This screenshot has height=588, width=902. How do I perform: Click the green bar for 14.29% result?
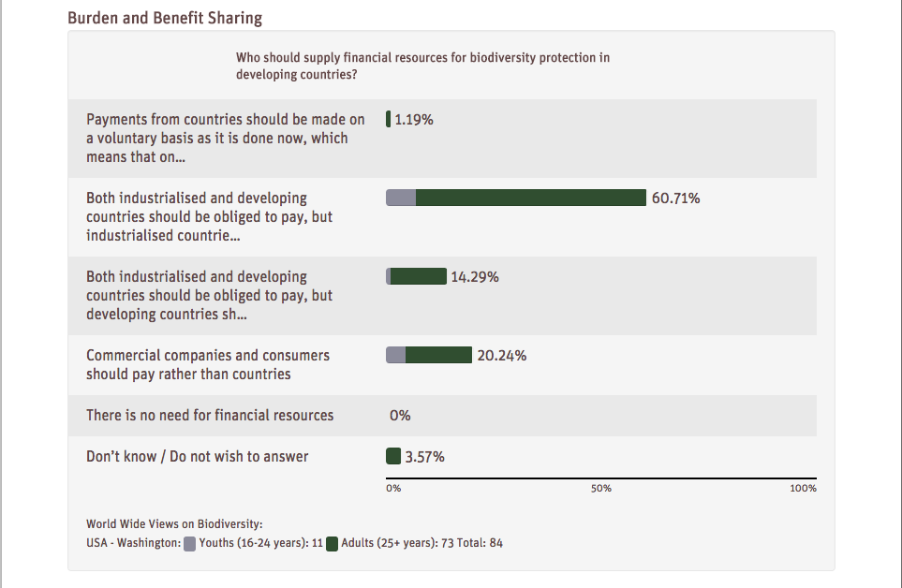419,276
